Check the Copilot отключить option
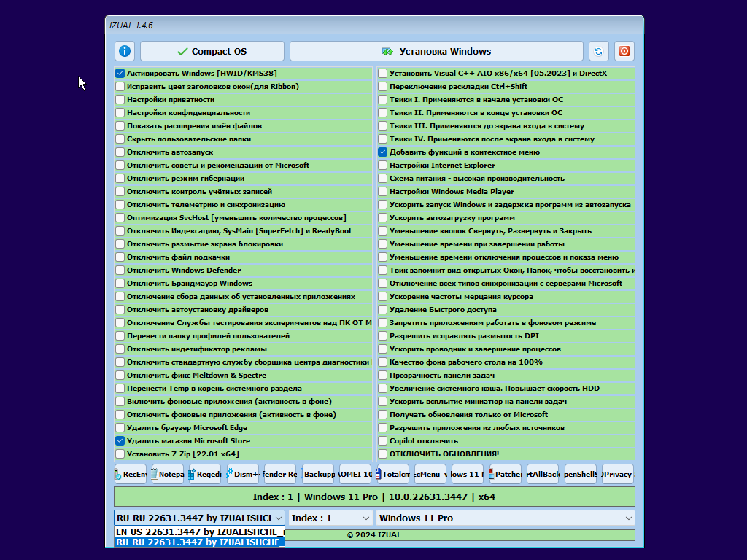 [x=383, y=441]
